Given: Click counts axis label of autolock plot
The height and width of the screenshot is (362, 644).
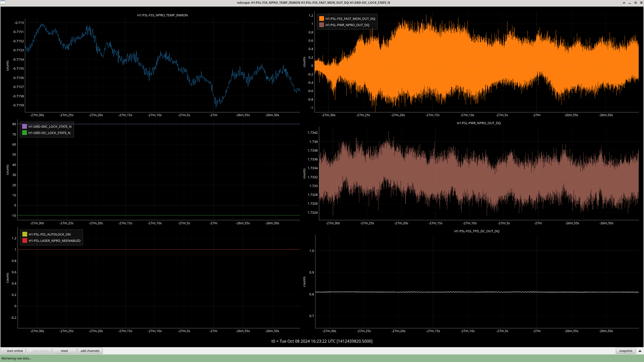Looking at the screenshot, I should pyautogui.click(x=8, y=278).
